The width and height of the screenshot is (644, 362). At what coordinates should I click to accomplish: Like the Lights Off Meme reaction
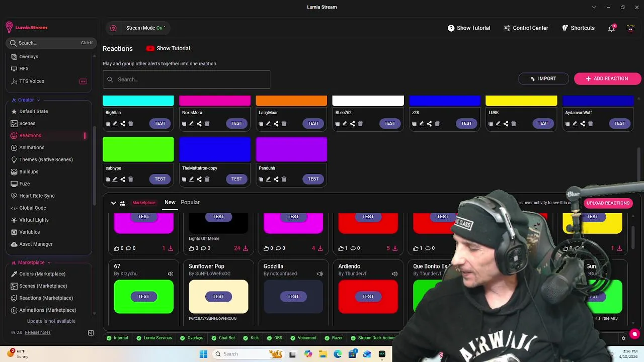pyautogui.click(x=192, y=248)
